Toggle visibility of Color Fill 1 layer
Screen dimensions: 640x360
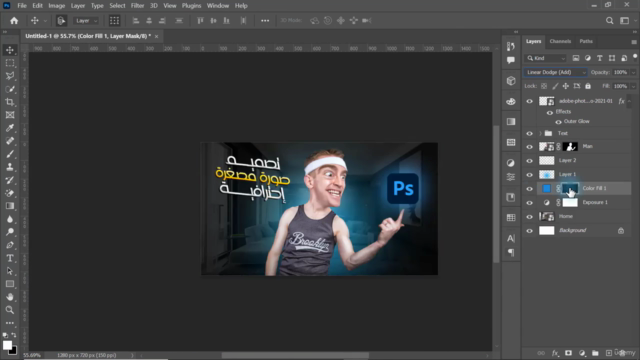point(529,189)
